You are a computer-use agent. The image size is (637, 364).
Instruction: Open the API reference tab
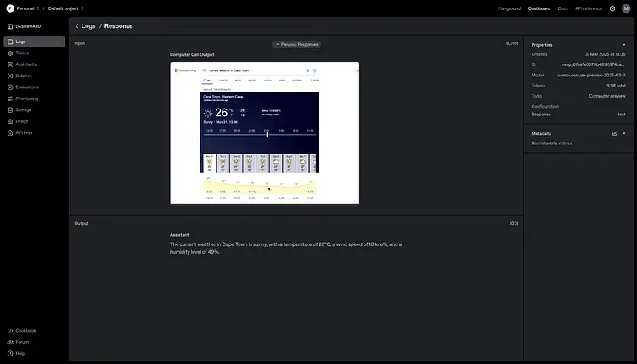point(588,8)
